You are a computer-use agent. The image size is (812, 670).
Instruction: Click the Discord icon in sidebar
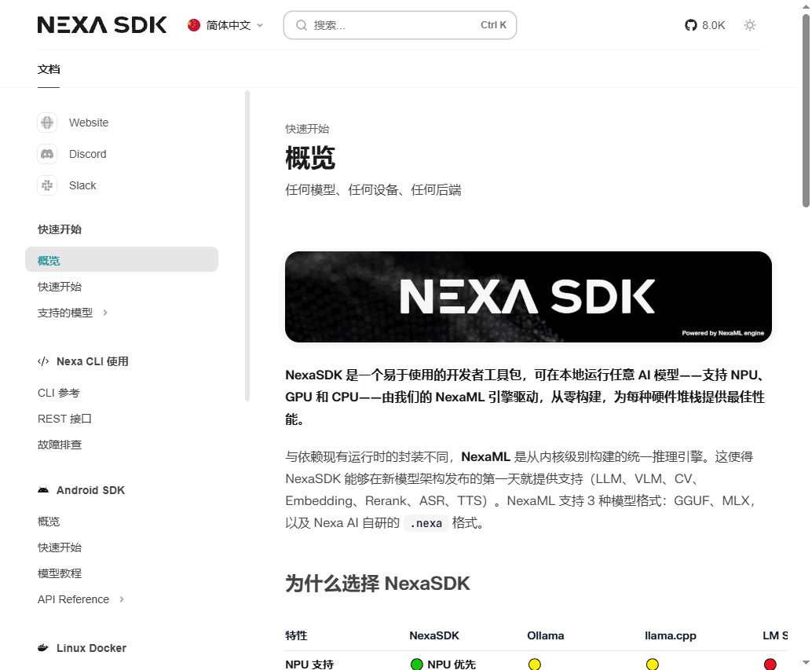[x=47, y=154]
